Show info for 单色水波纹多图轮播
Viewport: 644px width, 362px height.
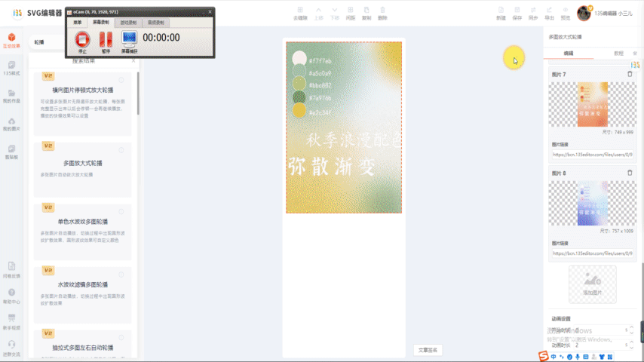[x=121, y=212]
